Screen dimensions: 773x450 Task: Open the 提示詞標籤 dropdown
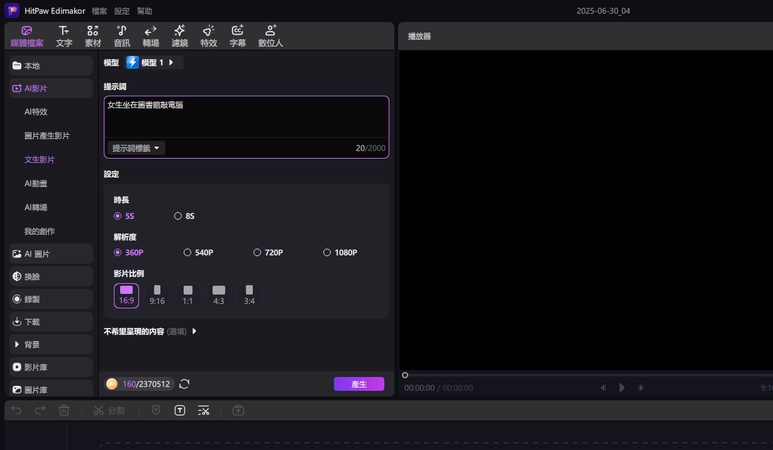[136, 148]
